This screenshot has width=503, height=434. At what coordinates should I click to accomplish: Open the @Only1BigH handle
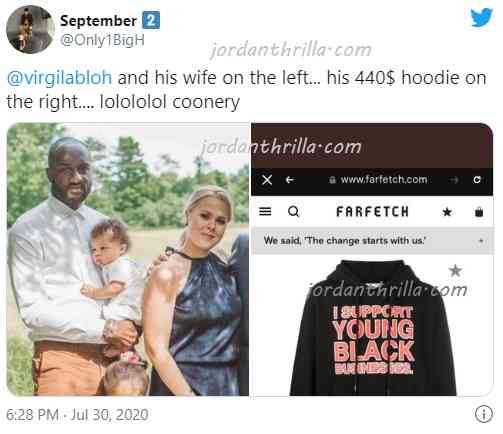coord(102,40)
